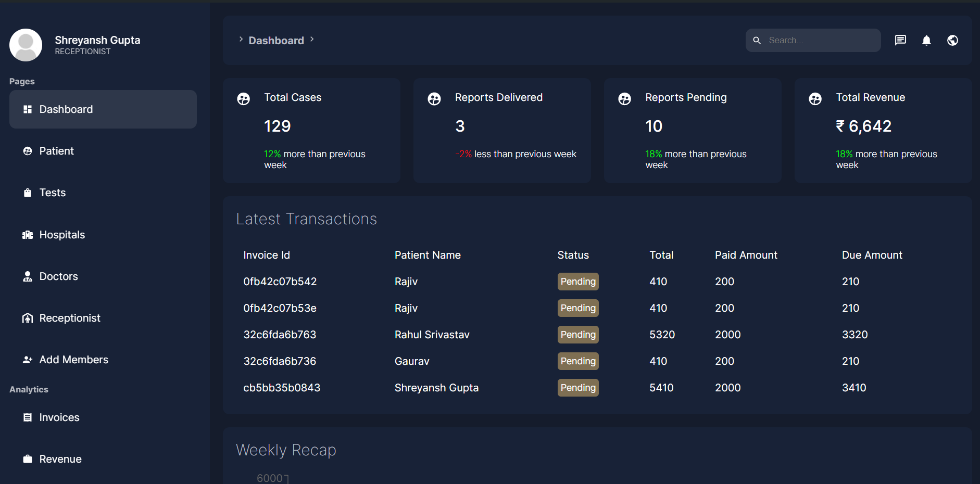Focus the Search input field
Viewport: 980px width, 484px height.
point(820,40)
